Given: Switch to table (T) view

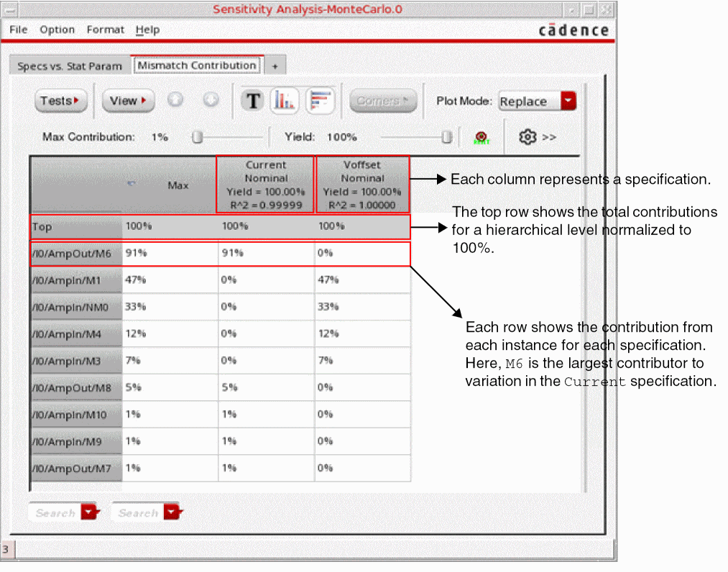Looking at the screenshot, I should 253,101.
